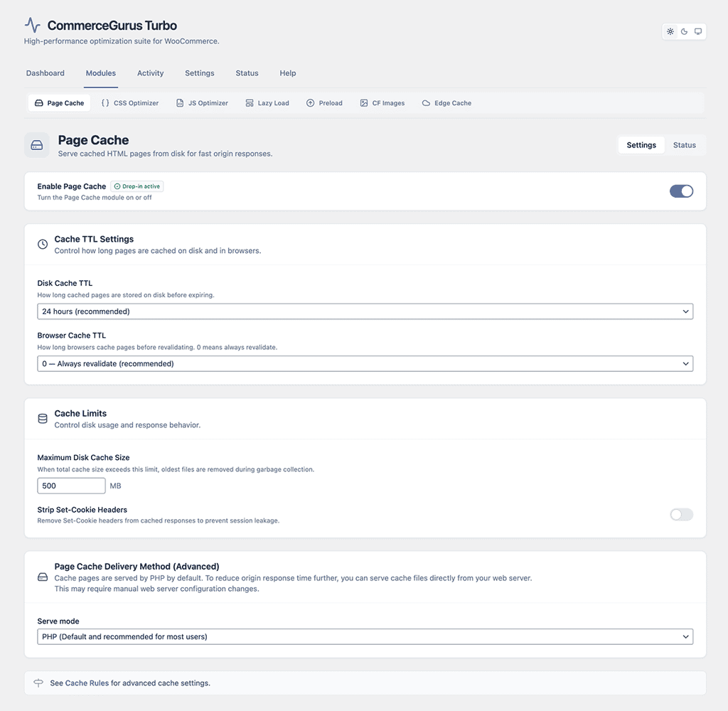This screenshot has width=728, height=711.
Task: Click the Enable Page Cache label
Action: click(72, 186)
